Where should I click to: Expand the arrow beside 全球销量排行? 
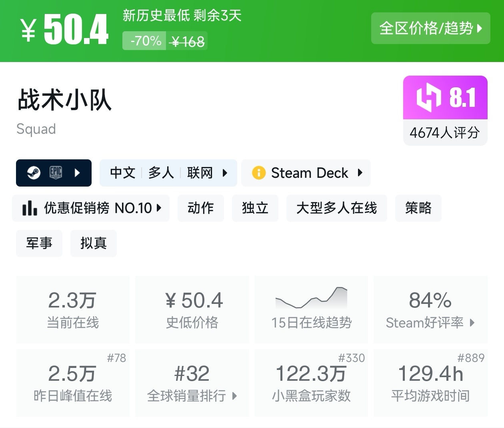[x=234, y=396]
